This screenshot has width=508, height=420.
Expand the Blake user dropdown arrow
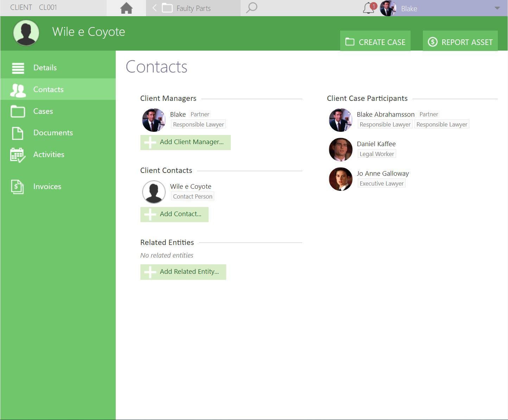[x=497, y=8]
